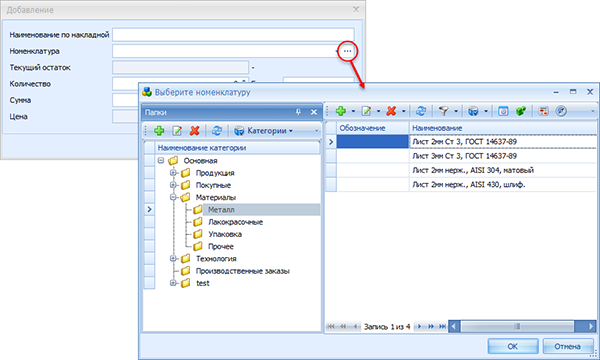The width and height of the screenshot is (600, 360).
Task: Maximize the Выберите номенклатуру window
Action: pyautogui.click(x=573, y=92)
